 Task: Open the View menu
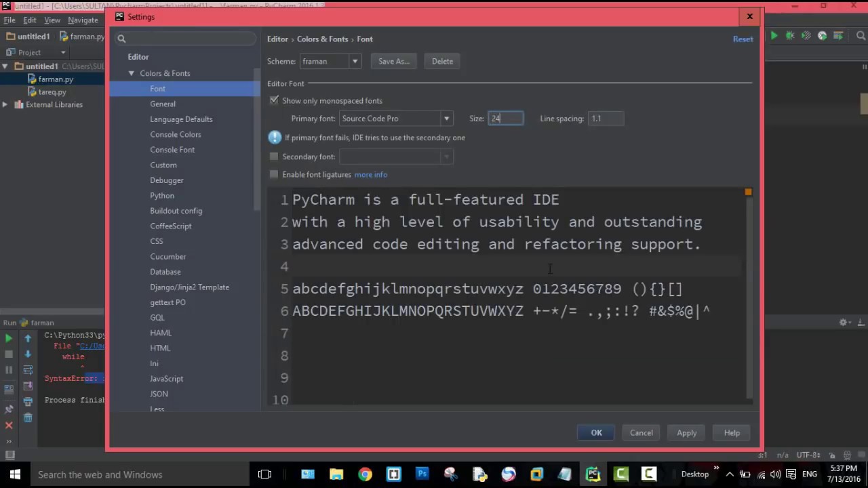52,20
